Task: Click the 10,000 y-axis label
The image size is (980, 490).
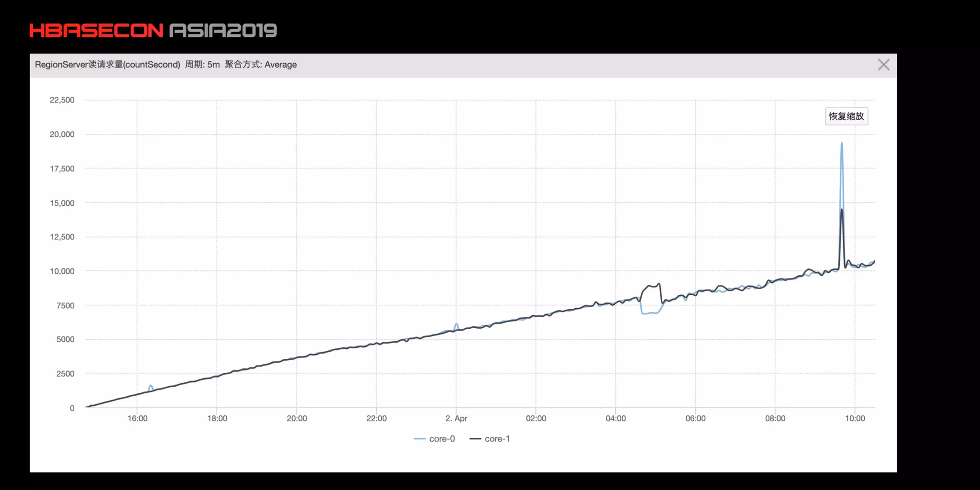Action: (62, 271)
